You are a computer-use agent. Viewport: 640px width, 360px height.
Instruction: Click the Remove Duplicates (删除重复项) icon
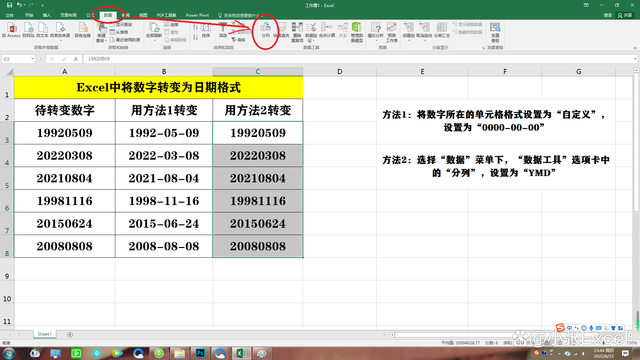tap(298, 32)
